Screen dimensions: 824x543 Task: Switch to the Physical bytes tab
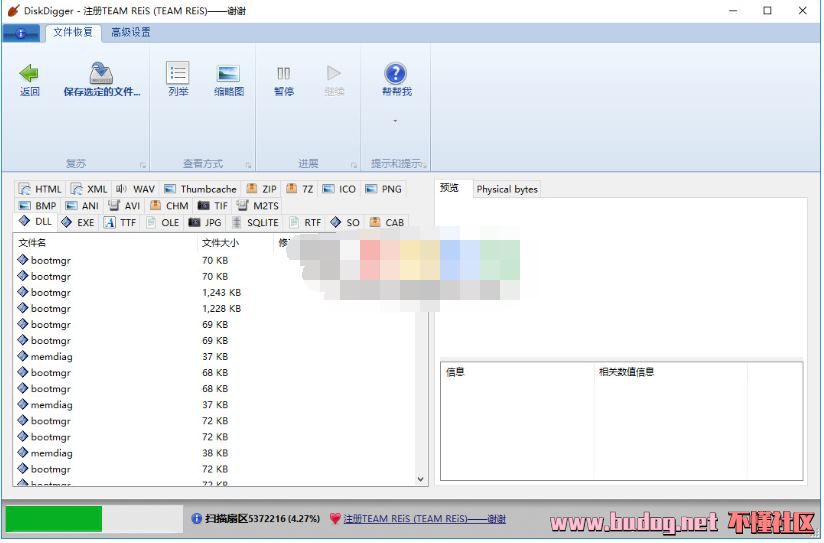click(506, 189)
